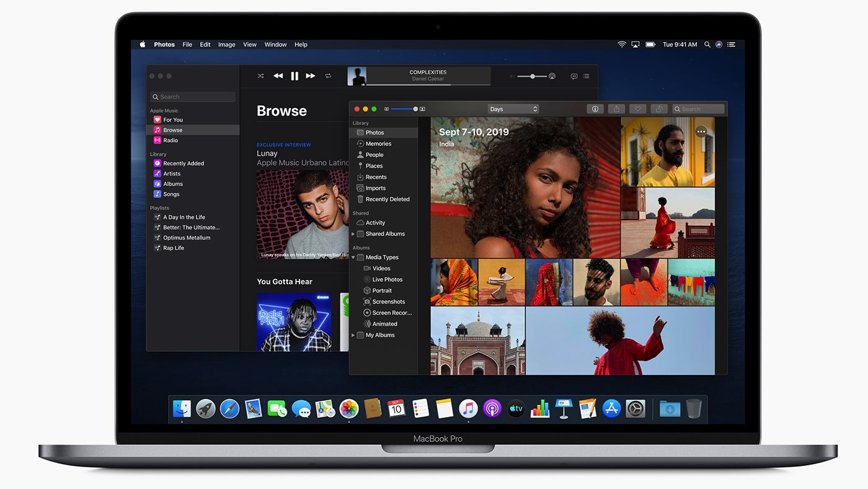Click the info button in Photos toolbar

click(595, 109)
